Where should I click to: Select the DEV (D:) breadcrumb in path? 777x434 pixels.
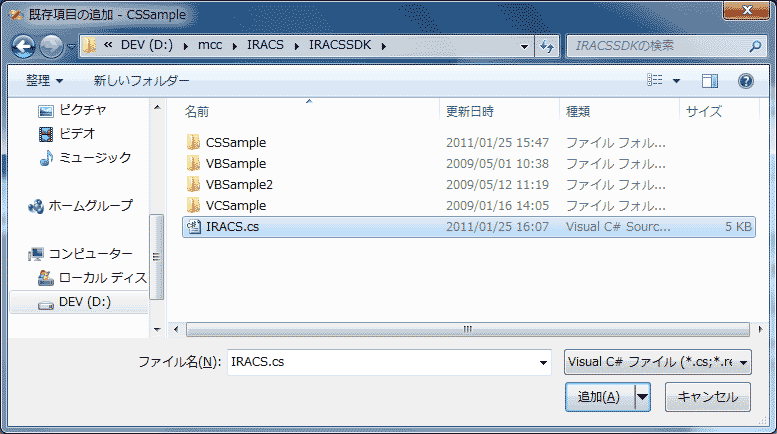pyautogui.click(x=147, y=45)
